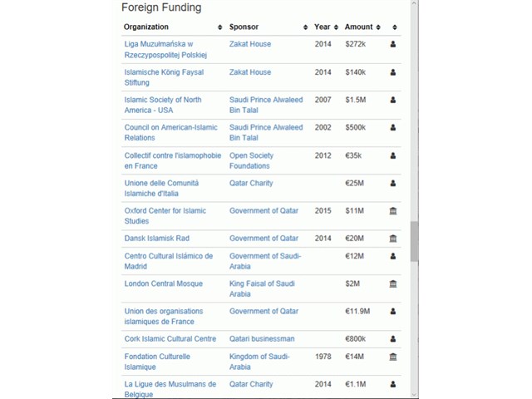Click person icon in Collectif contre l'islamophobie row
Screen dimensions: 532x399
[393, 155]
